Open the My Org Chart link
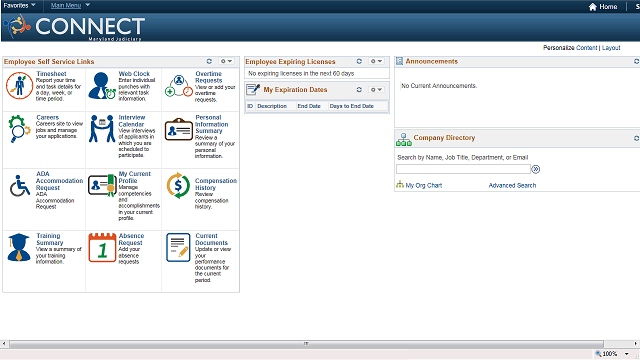 (x=424, y=185)
